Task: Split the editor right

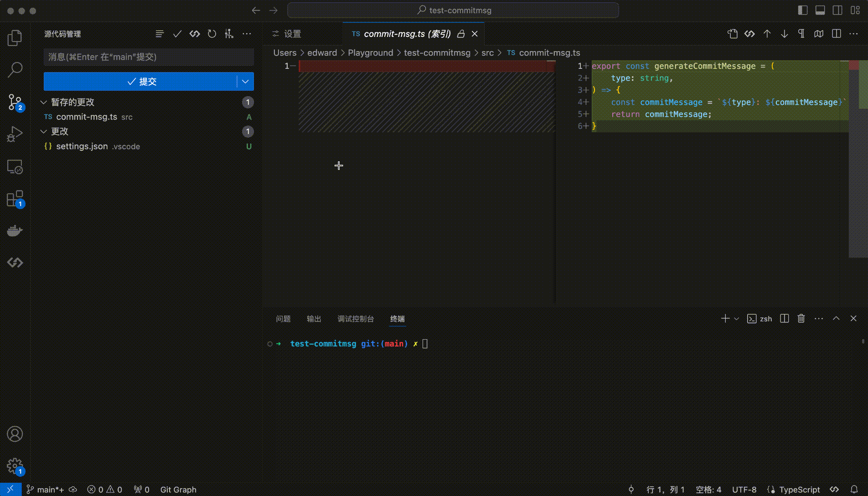Action: click(x=837, y=34)
